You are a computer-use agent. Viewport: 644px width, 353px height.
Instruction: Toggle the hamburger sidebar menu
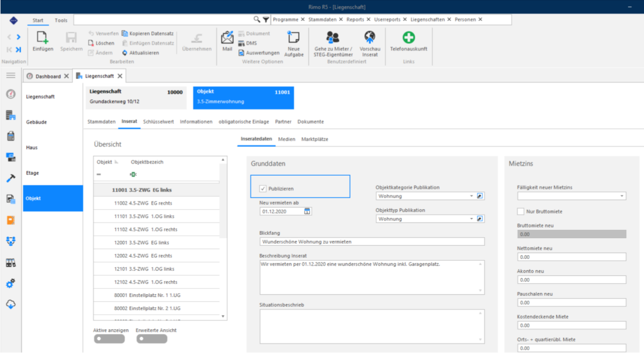[x=10, y=75]
